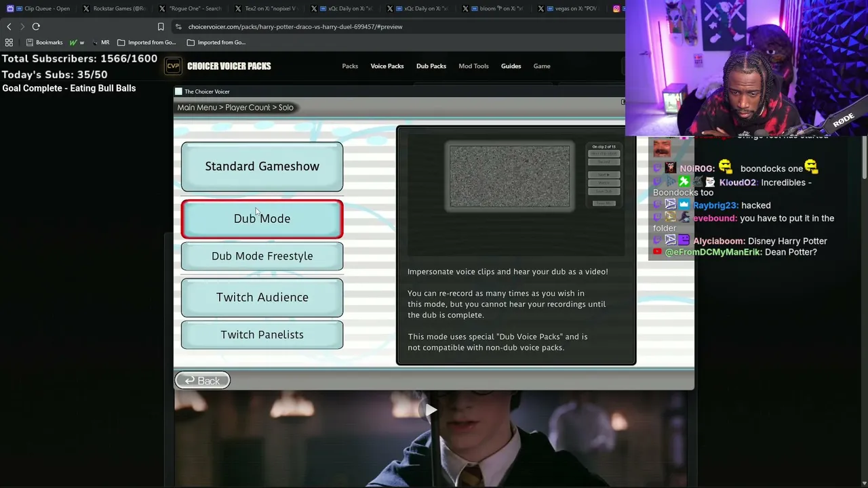Click the Alyciaboom username in chat
This screenshot has height=488, width=868.
(719, 241)
